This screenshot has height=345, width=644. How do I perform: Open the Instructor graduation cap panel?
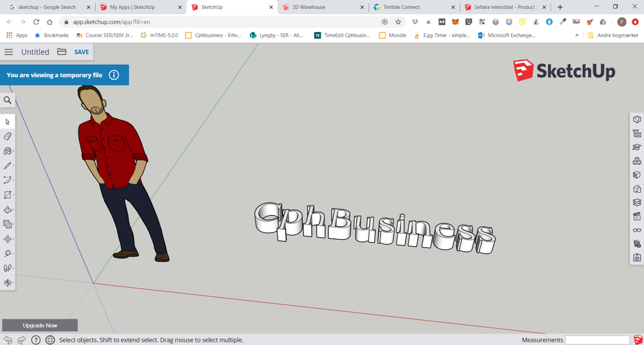(x=637, y=147)
